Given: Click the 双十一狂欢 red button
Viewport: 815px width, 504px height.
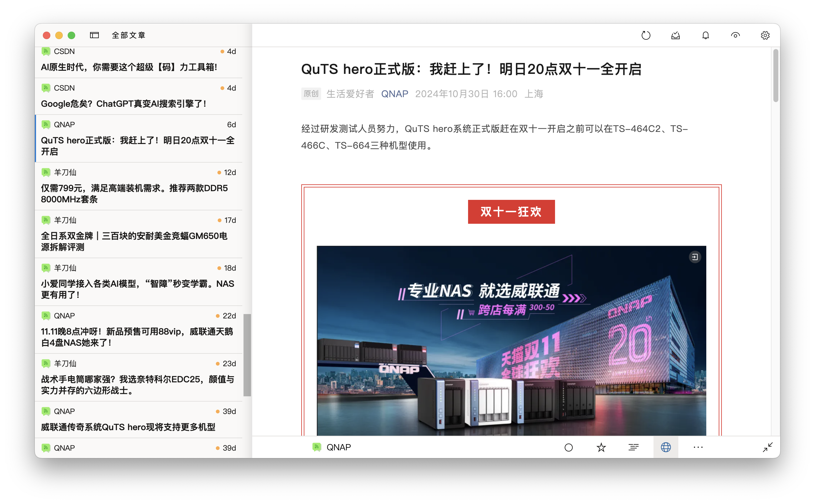Looking at the screenshot, I should pos(512,212).
